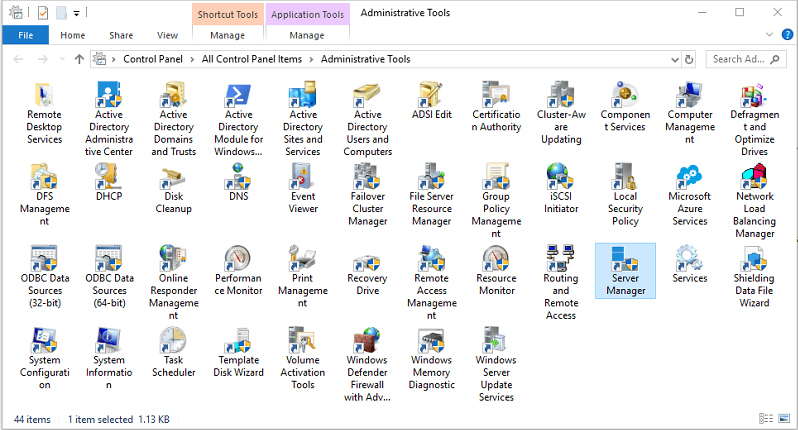The width and height of the screenshot is (798, 430).
Task: Select Active Directory Domains and Trusts
Action: [174, 120]
